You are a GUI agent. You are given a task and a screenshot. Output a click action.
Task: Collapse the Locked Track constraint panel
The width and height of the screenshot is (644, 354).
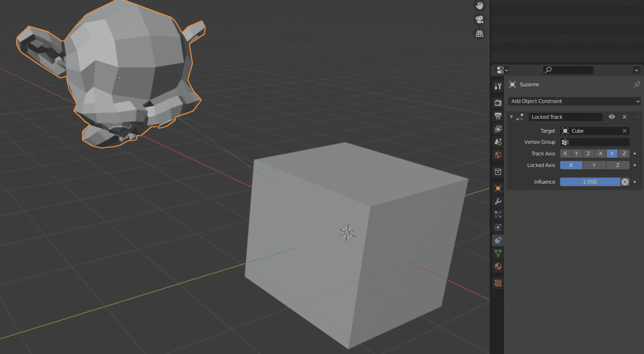click(511, 116)
